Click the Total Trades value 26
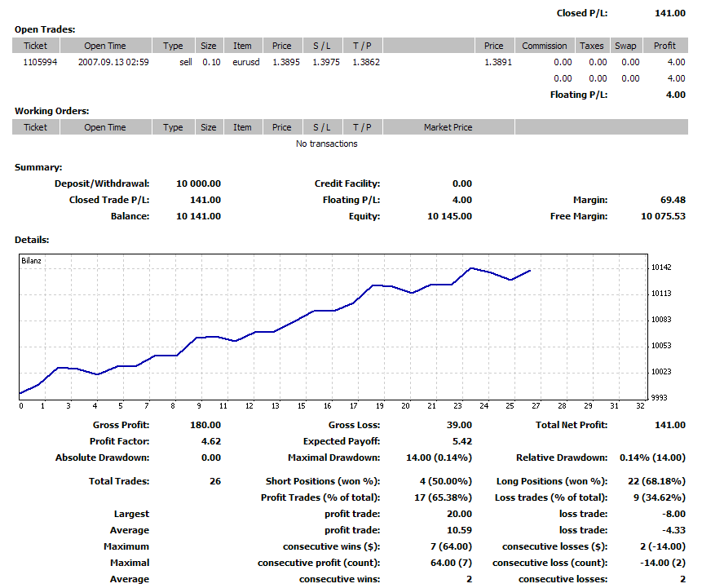The image size is (702, 588). (x=214, y=481)
